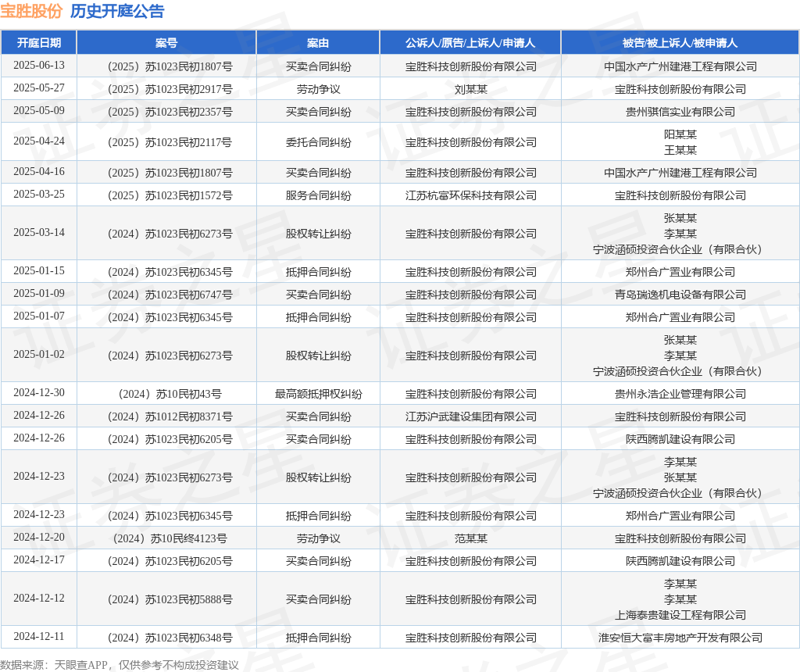Click the 数据来源 天眼查APP footer note
The image size is (800, 672).
(120, 665)
